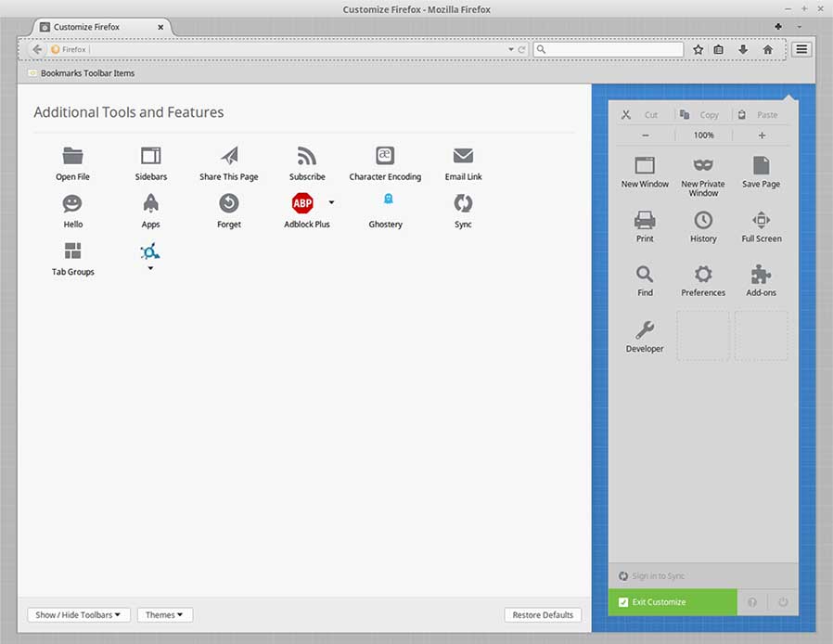Click inside the search box
Viewport: 833px width, 644px height.
coord(609,49)
